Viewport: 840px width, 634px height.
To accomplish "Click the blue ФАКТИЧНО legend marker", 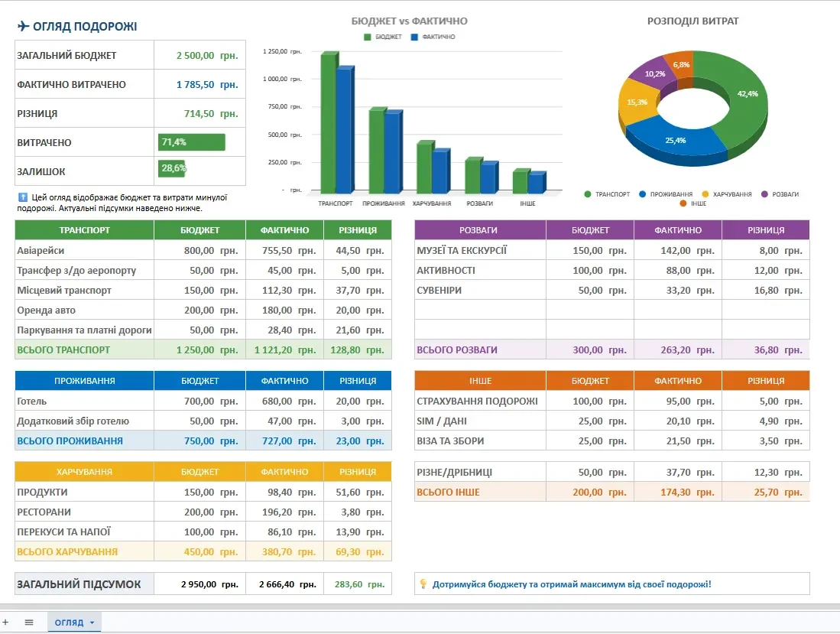I will click(x=414, y=37).
